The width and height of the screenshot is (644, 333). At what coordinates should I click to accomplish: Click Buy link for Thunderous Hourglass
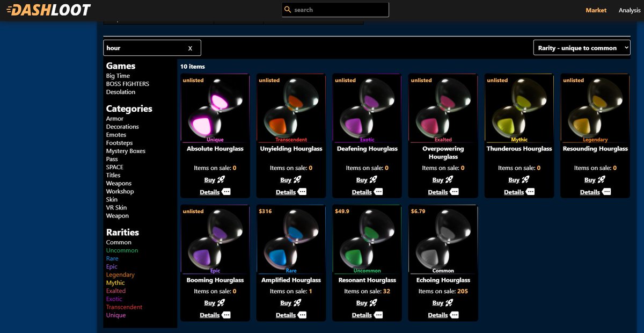coord(514,180)
